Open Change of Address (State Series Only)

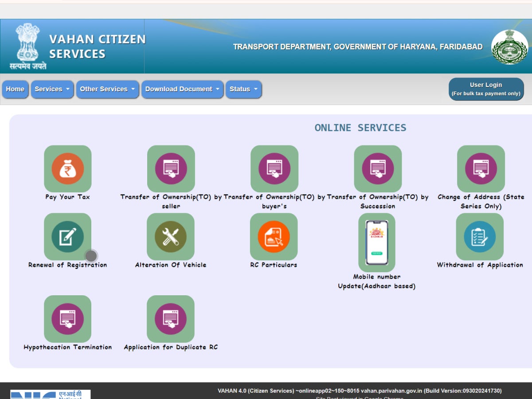481,169
